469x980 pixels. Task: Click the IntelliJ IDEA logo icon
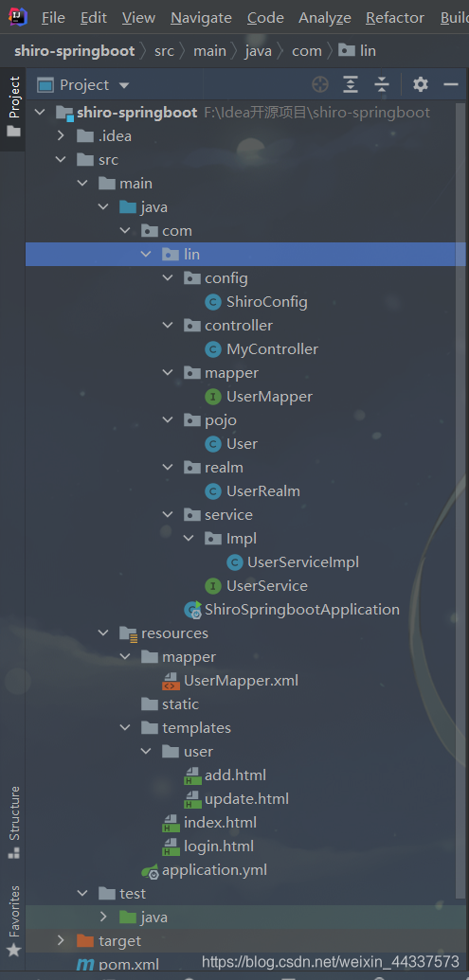pyautogui.click(x=18, y=17)
